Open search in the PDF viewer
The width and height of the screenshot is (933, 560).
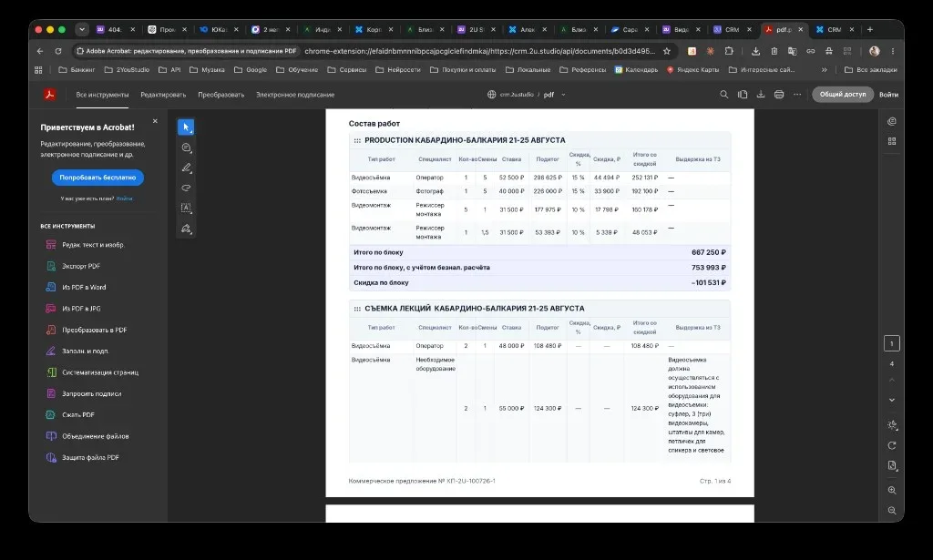point(724,95)
